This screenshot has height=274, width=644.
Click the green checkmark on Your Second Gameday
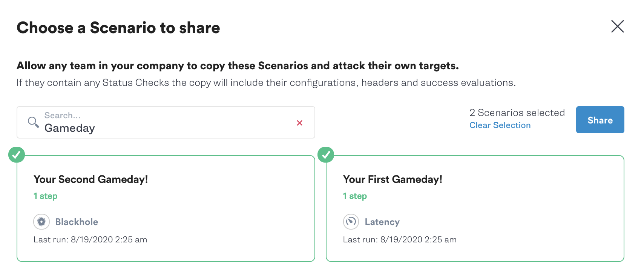tap(17, 154)
